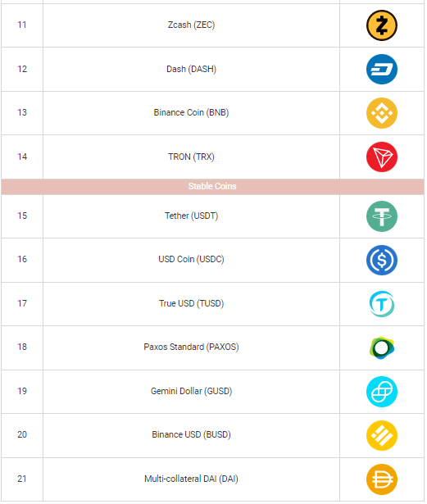427x504 pixels.
Task: Click the Zcash coin logo
Action: pyautogui.click(x=382, y=25)
